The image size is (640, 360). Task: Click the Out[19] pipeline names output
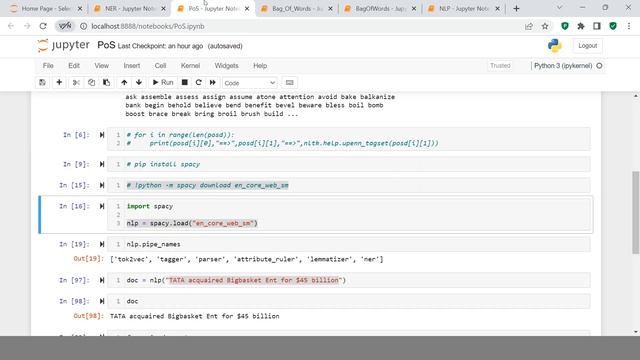pyautogui.click(x=247, y=259)
